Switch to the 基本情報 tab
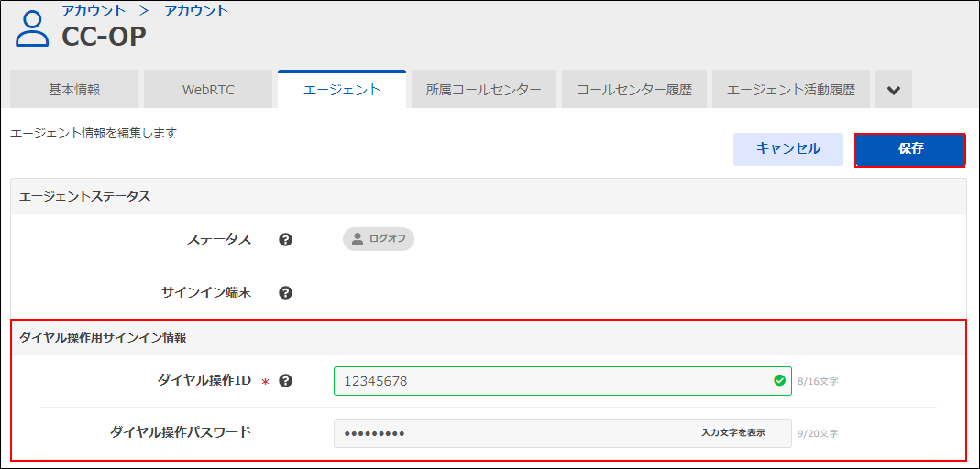Screen dimensions: 980x469 pos(74,90)
